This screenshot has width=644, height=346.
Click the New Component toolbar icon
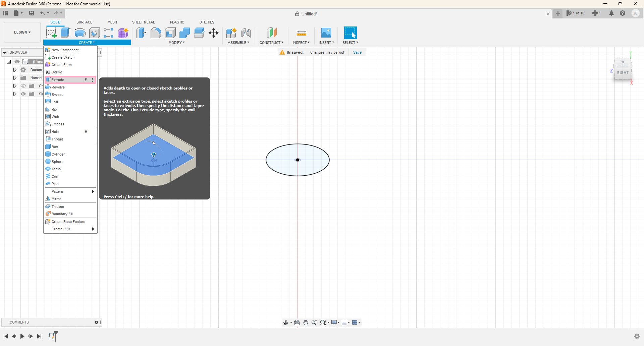[231, 33]
